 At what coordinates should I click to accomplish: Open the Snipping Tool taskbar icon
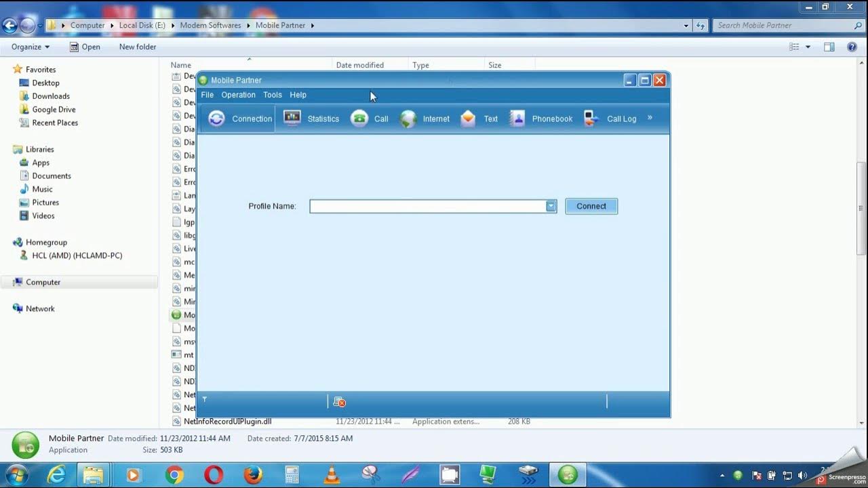371,475
